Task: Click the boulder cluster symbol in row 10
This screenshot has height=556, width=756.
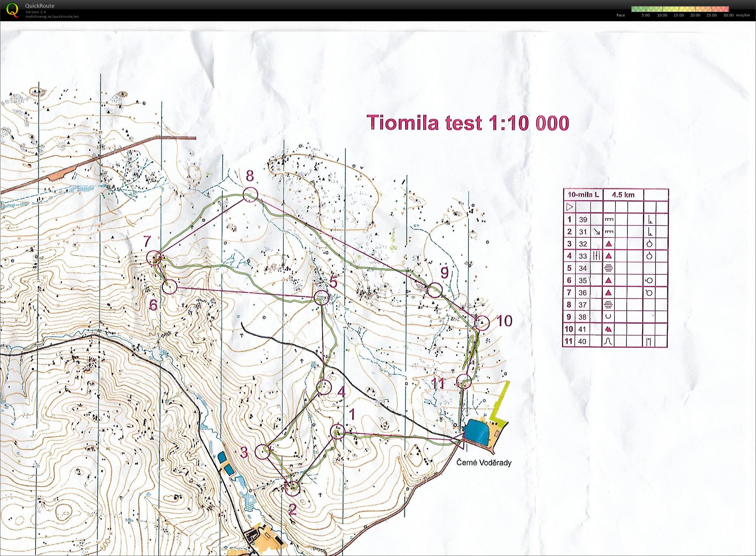Action: click(609, 329)
